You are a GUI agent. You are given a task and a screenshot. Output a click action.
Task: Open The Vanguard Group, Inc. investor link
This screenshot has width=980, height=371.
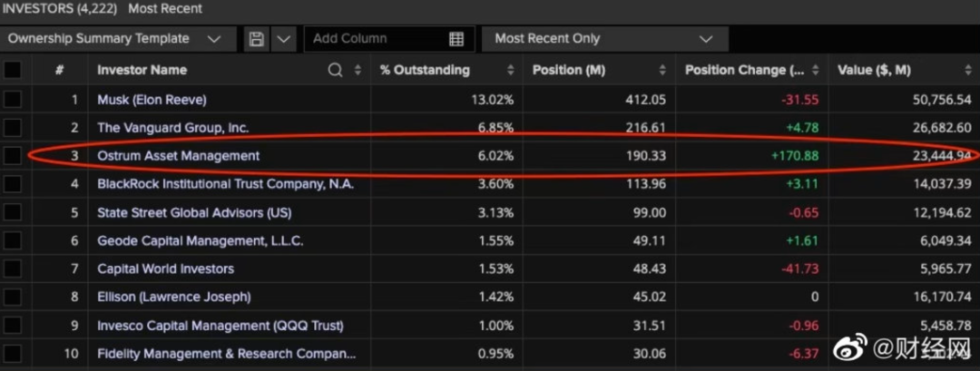tap(173, 127)
